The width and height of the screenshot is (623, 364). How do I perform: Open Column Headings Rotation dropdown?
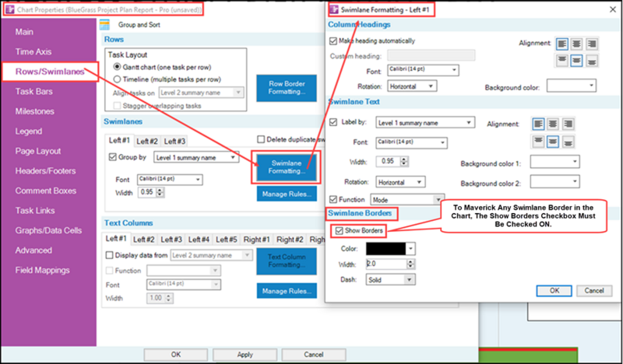[412, 86]
